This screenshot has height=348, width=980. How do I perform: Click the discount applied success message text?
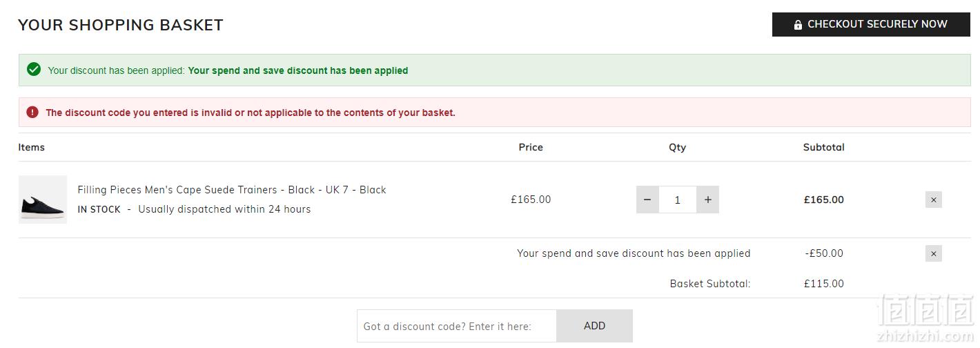pyautogui.click(x=228, y=70)
